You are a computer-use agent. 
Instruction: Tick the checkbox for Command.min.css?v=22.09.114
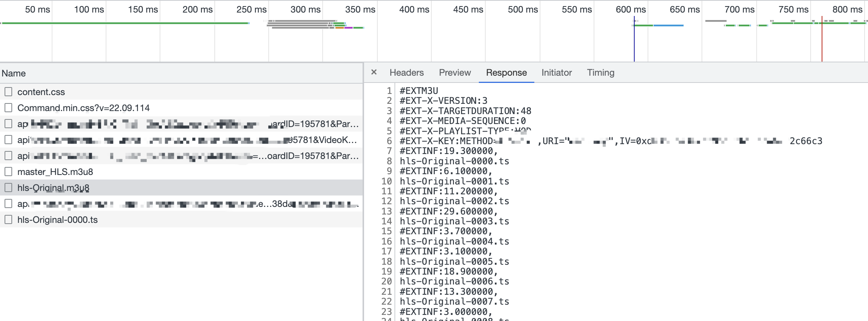[8, 108]
